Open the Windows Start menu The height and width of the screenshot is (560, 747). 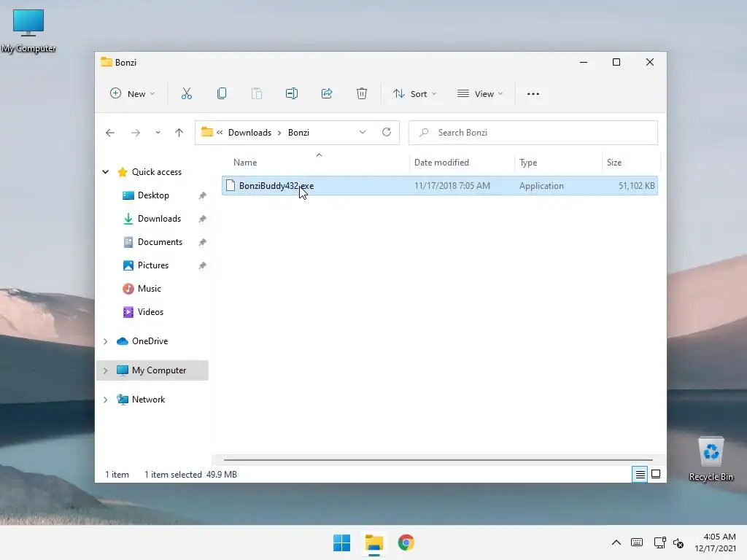pos(341,542)
